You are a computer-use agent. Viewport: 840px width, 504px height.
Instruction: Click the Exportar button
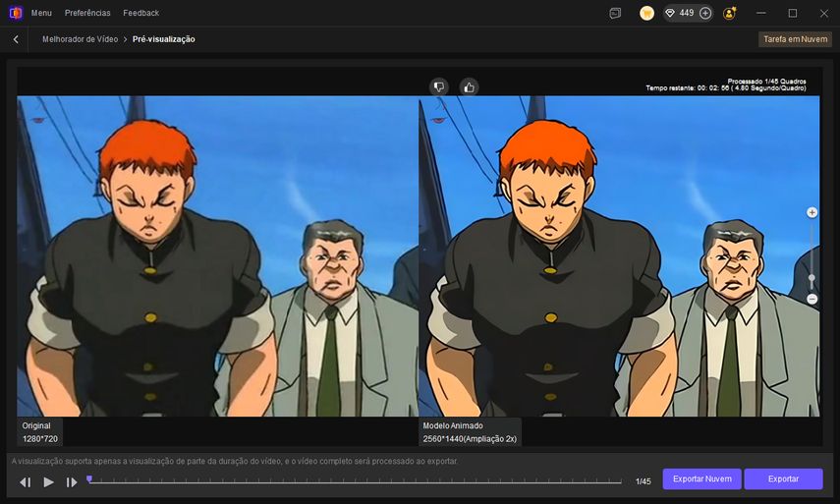(783, 478)
